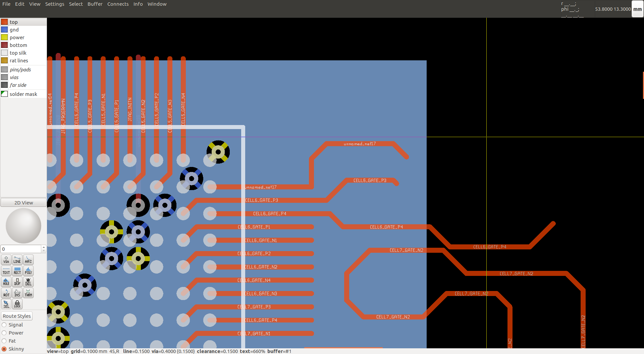Viewport: 644px width, 354px height.
Task: Click the coordinate readout 53.8000 13.3000
Action: coord(613,9)
